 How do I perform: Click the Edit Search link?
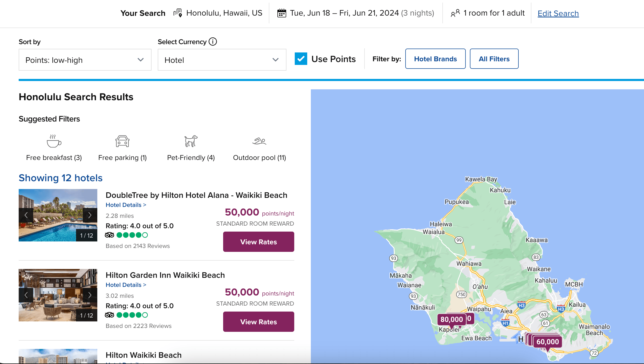tap(558, 13)
